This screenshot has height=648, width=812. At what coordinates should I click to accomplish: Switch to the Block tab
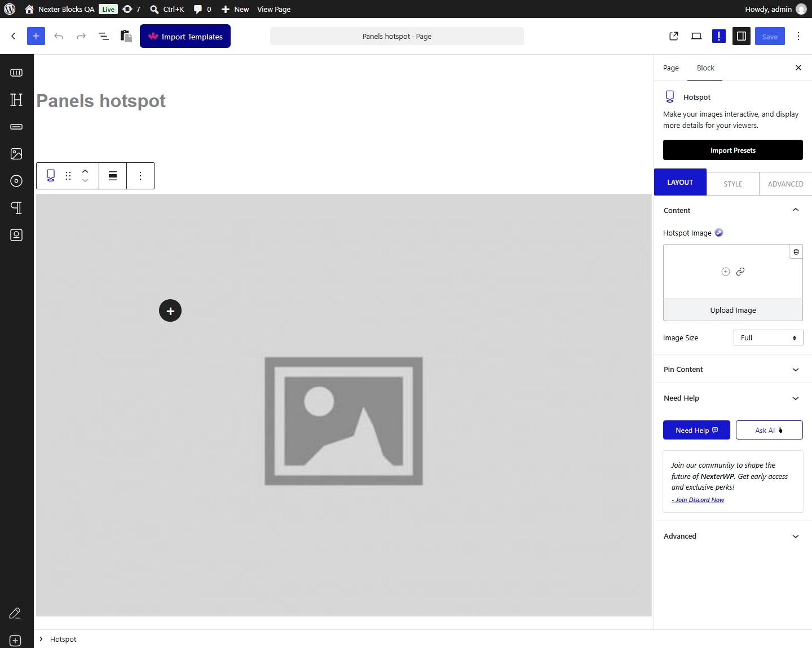click(705, 68)
